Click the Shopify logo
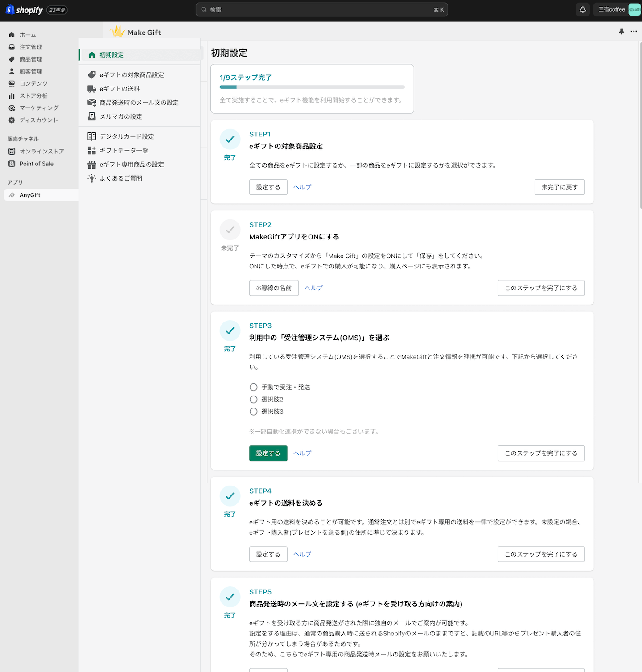 25,10
